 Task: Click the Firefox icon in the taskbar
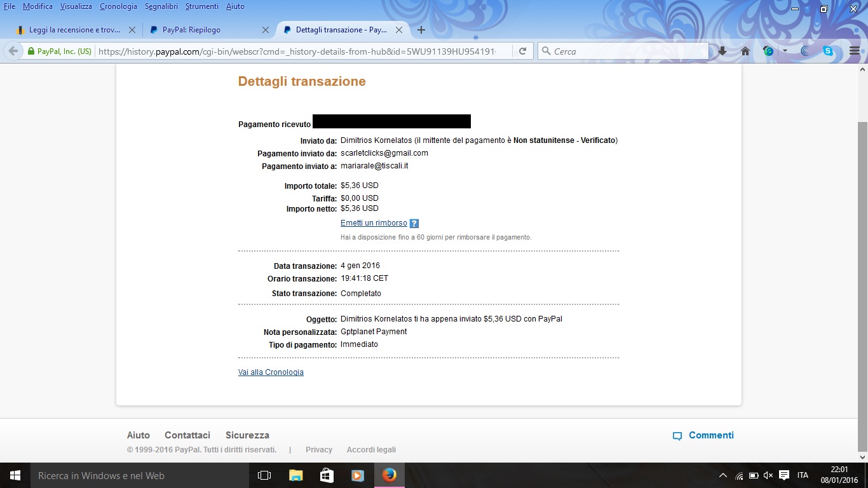tap(389, 475)
